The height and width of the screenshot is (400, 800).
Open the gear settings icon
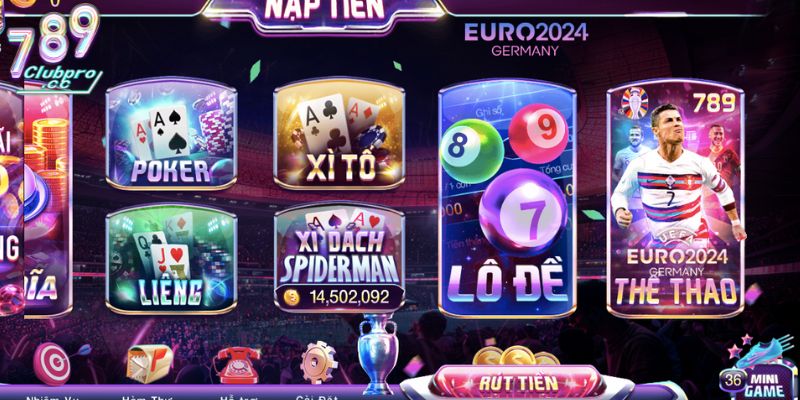point(318,363)
